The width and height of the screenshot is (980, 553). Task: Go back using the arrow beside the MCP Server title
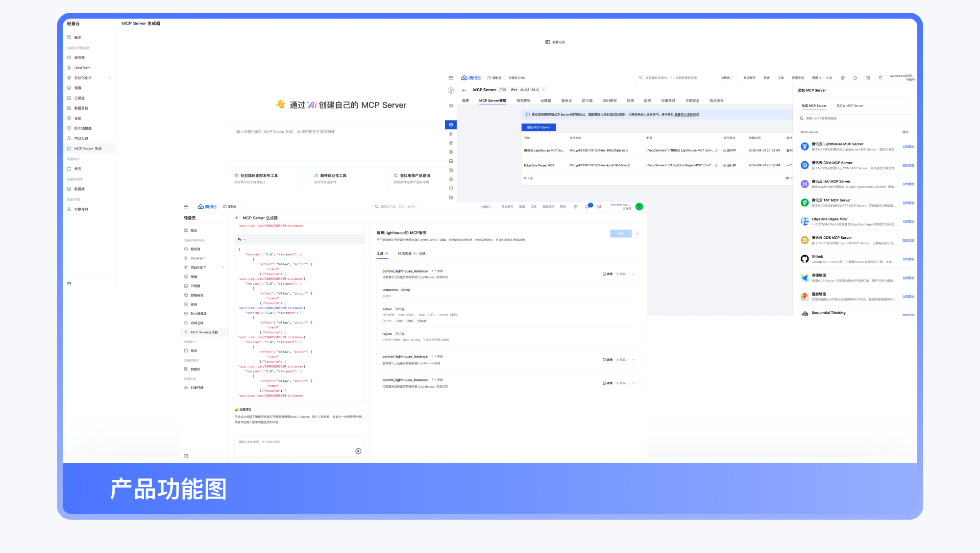pyautogui.click(x=464, y=90)
